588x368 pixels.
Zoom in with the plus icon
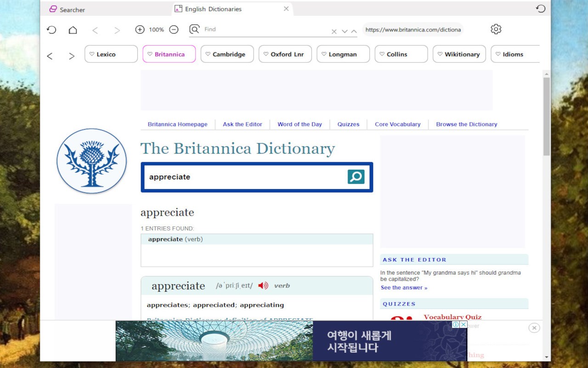tap(140, 29)
